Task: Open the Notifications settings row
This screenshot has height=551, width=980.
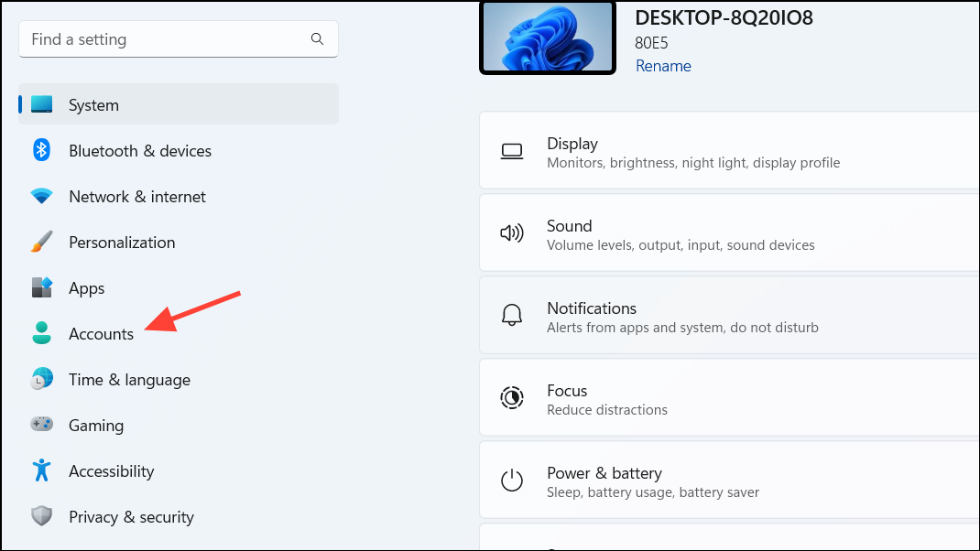Action: click(687, 315)
